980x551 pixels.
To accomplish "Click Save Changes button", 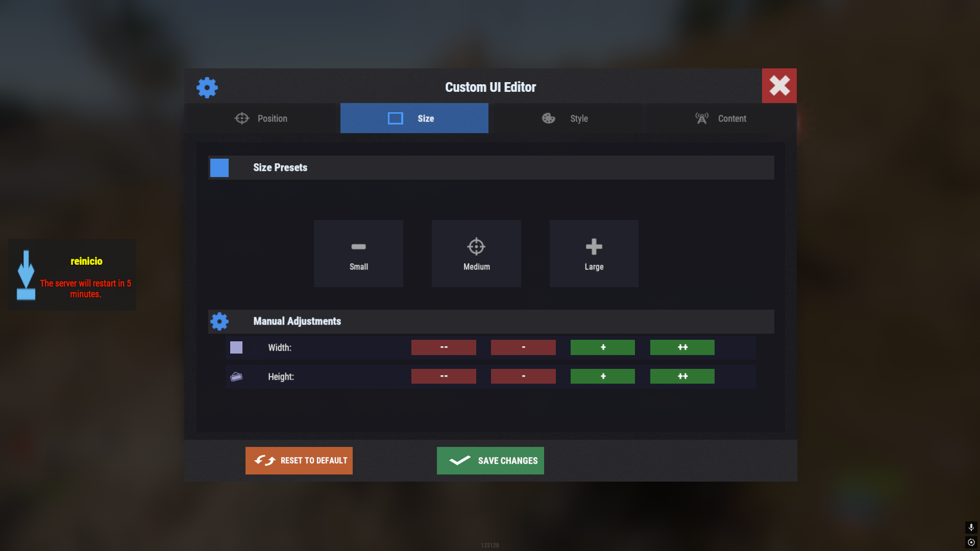I will click(x=491, y=461).
